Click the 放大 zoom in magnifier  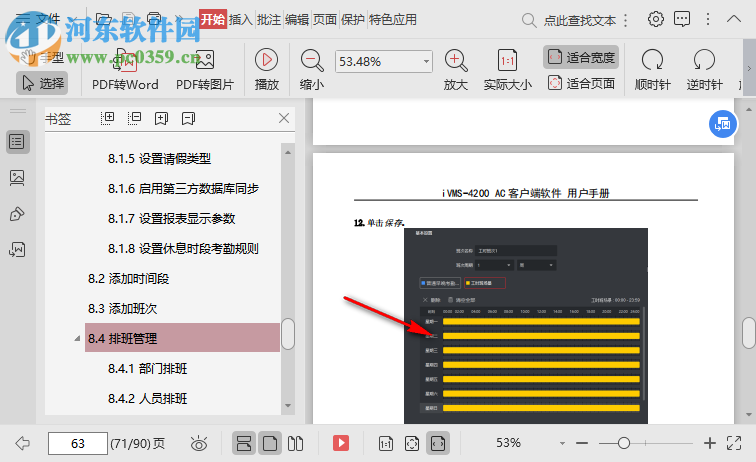point(456,70)
